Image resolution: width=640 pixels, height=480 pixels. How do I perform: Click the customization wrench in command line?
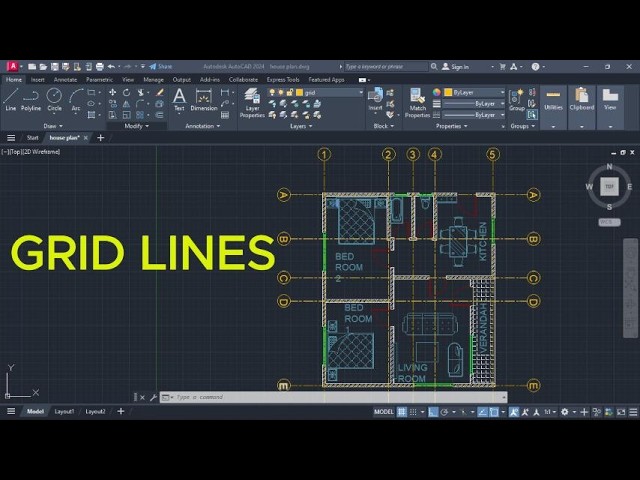point(153,397)
